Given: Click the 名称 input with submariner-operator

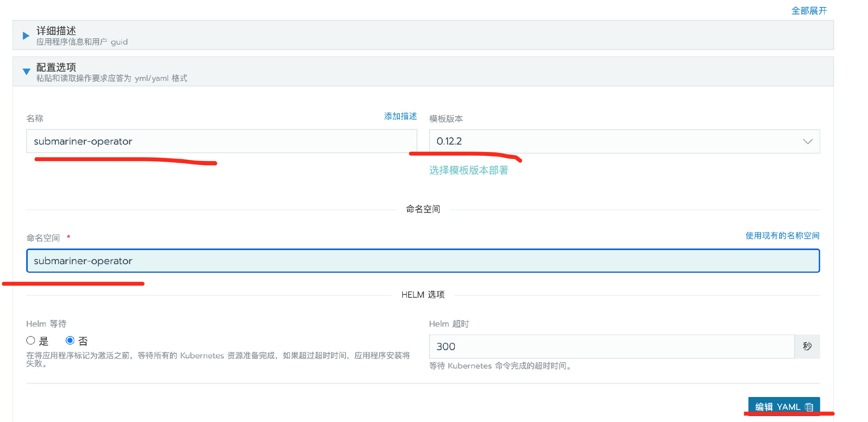Looking at the screenshot, I should click(222, 141).
